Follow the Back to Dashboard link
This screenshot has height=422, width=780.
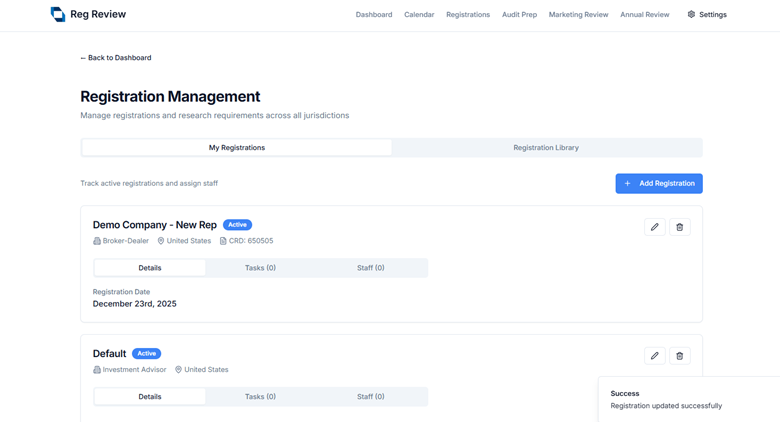[116, 58]
